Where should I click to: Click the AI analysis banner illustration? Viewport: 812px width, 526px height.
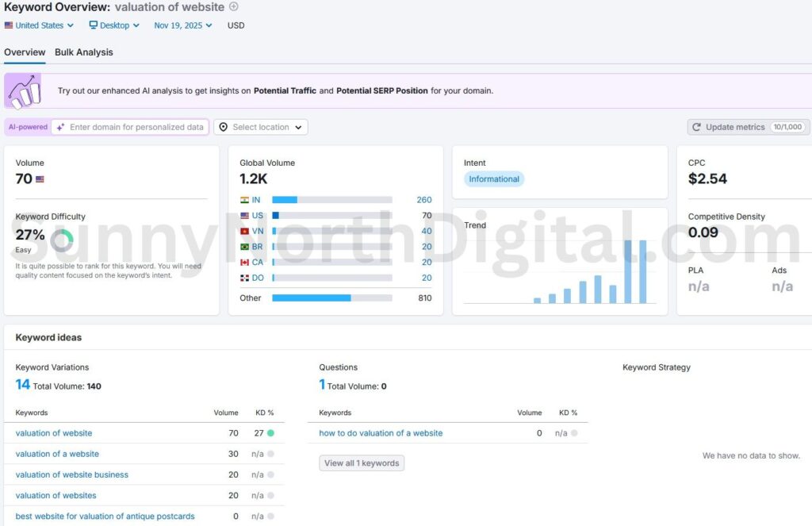tap(24, 90)
